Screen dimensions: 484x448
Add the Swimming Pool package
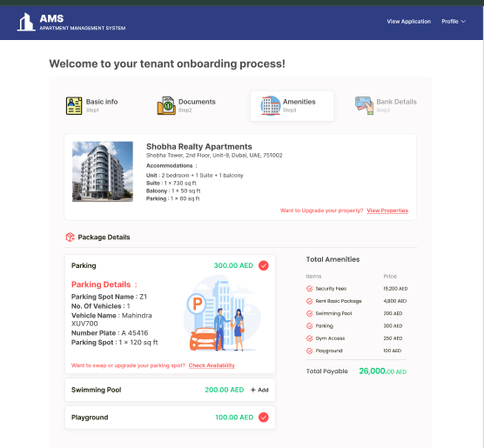259,390
